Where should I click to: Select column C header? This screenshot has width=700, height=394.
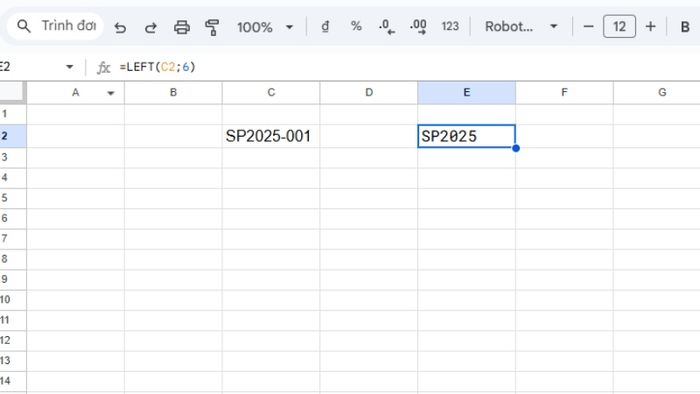pyautogui.click(x=271, y=93)
